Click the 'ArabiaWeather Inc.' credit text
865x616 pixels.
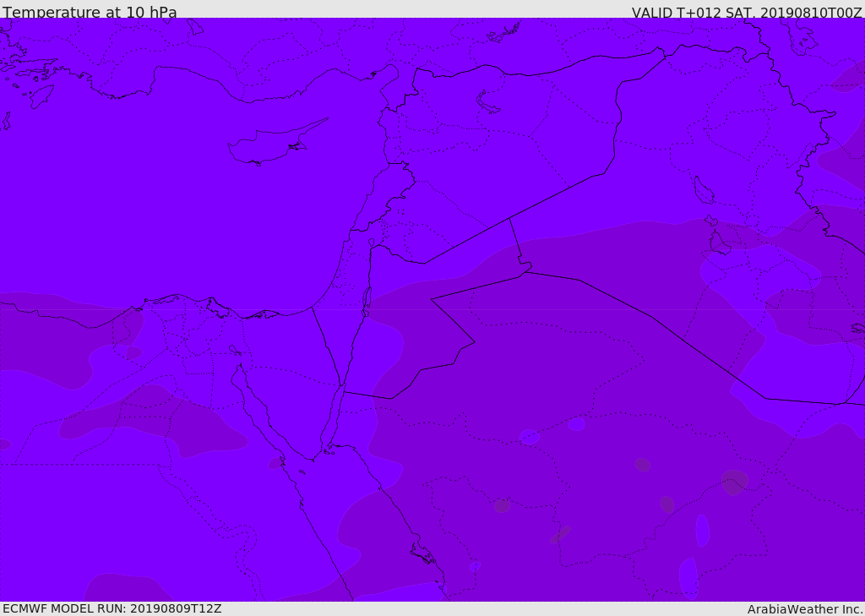point(805,609)
